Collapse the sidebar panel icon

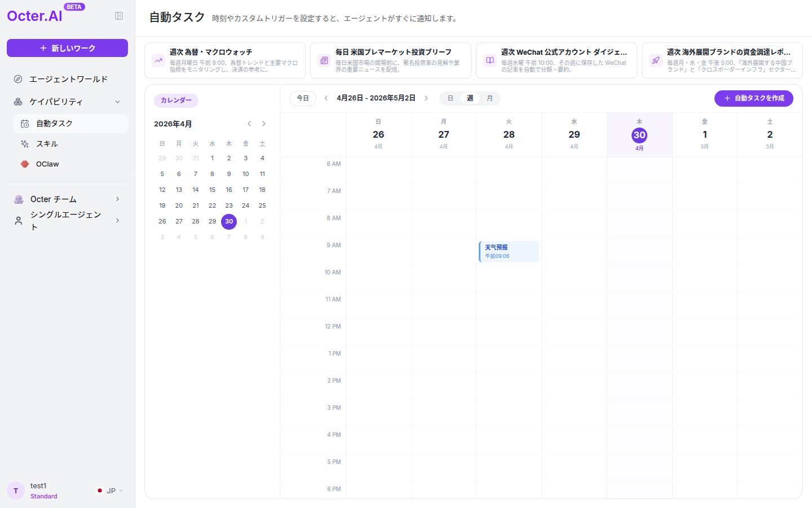tap(119, 16)
